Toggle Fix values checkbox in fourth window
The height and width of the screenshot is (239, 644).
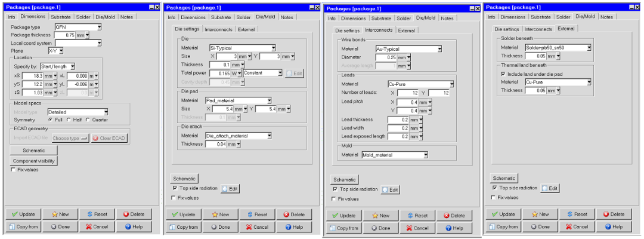point(494,197)
